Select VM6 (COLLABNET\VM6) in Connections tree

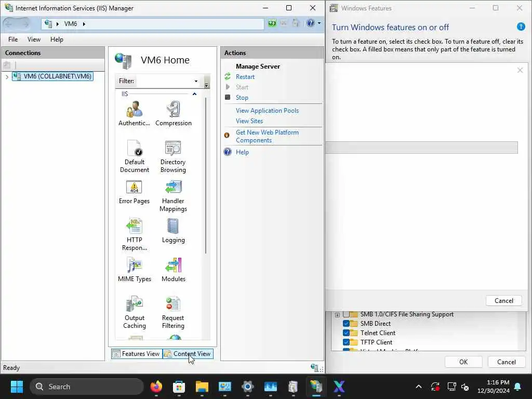(52, 76)
